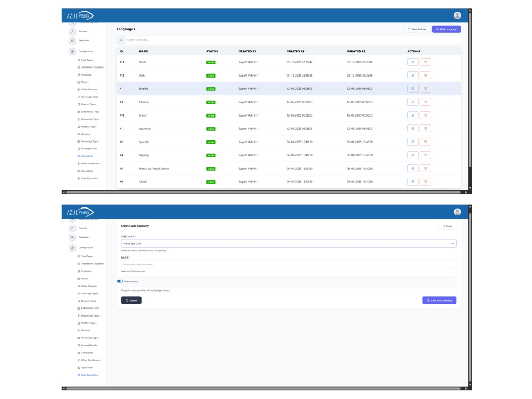The width and height of the screenshot is (532, 399).
Task: Click the Search languages input field
Action: click(293, 40)
